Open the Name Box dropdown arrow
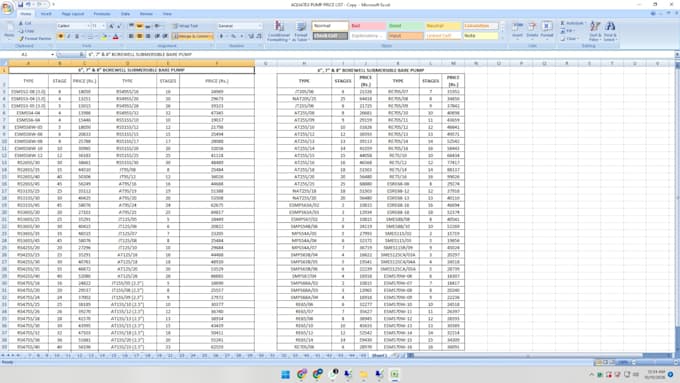This screenshot has height=383, width=680. click(52, 55)
